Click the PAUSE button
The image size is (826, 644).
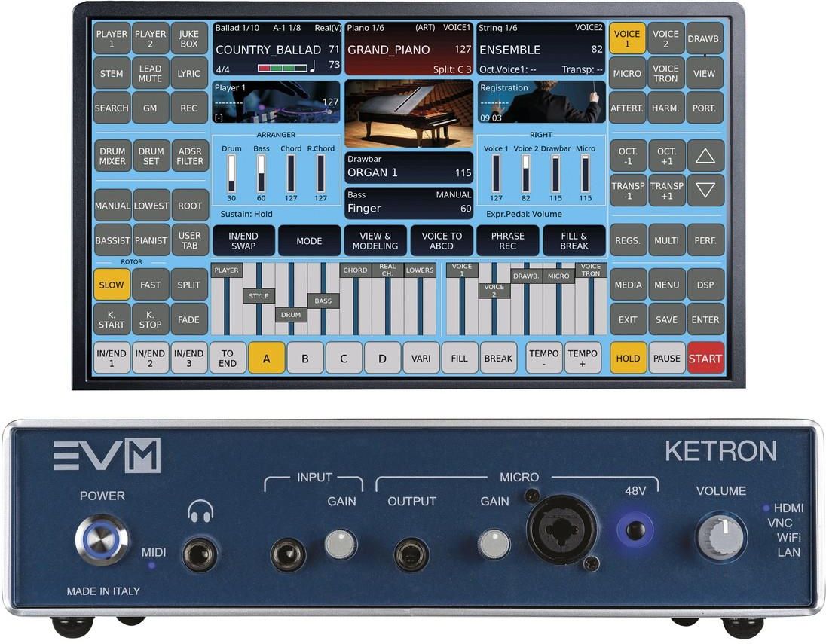[x=667, y=358]
